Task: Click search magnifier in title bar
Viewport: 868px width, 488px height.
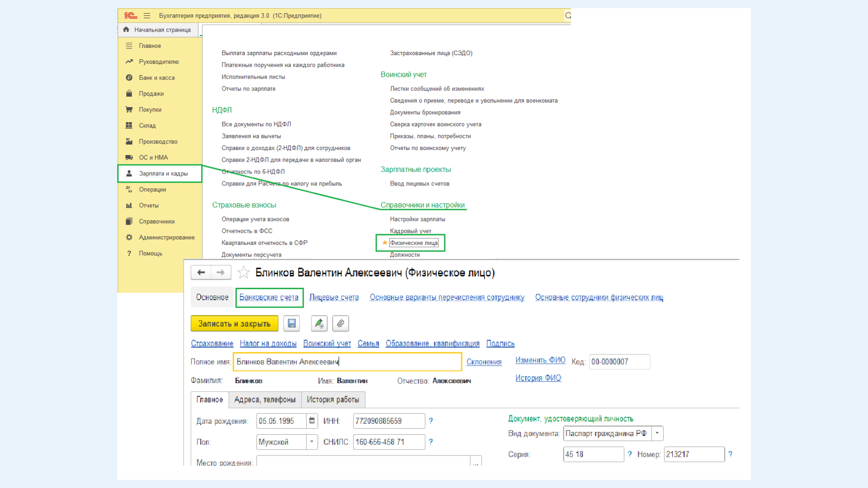Action: tap(568, 15)
